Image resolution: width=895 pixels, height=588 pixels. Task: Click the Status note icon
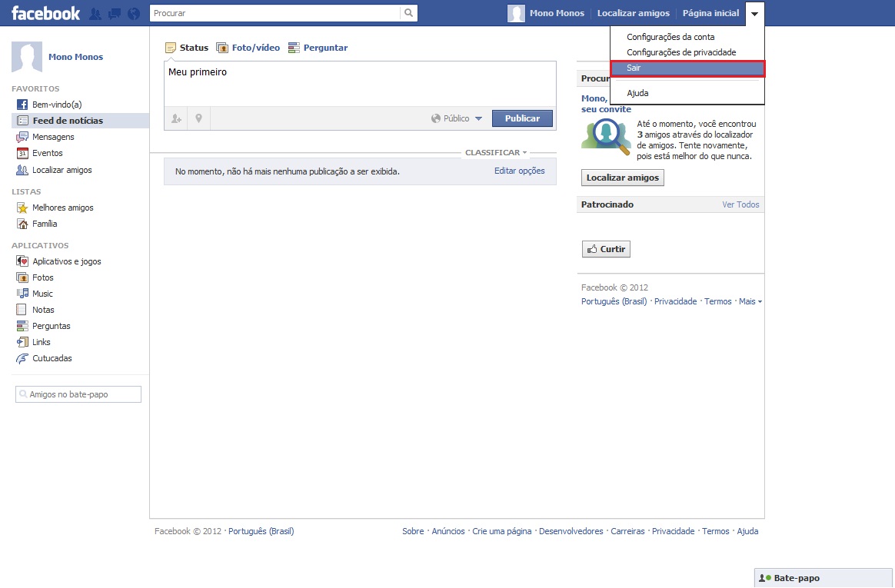pyautogui.click(x=171, y=48)
